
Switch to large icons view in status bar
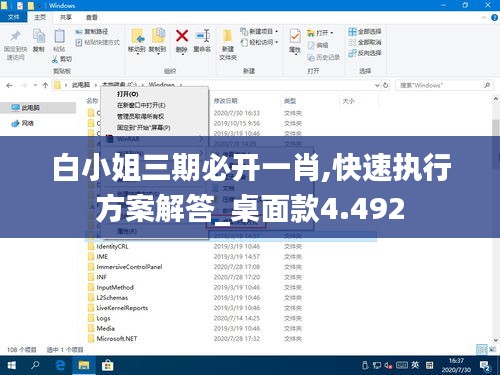pyautogui.click(x=492, y=349)
